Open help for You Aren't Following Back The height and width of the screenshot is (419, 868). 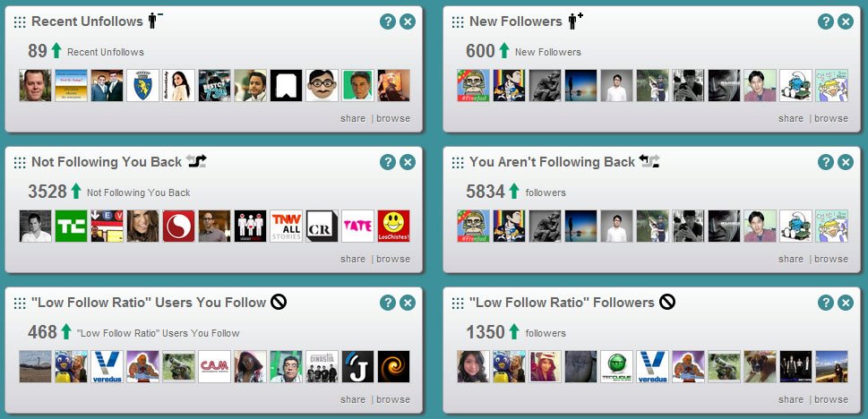(825, 162)
